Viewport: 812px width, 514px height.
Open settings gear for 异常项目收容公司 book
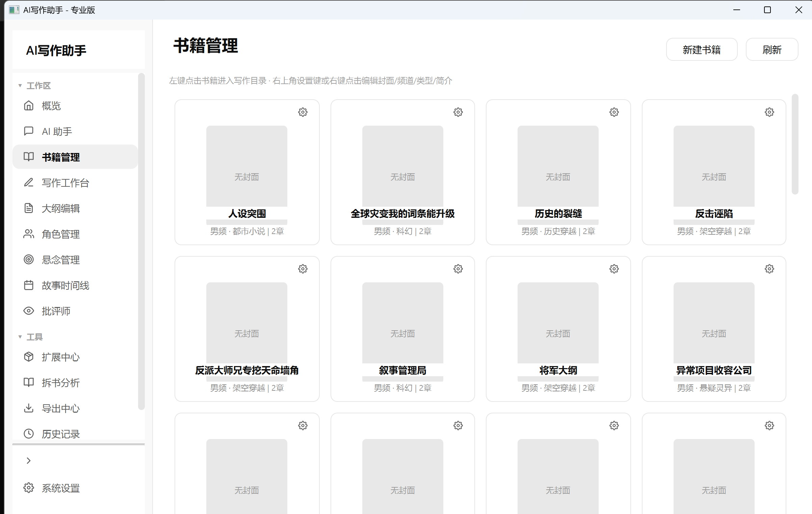click(769, 269)
